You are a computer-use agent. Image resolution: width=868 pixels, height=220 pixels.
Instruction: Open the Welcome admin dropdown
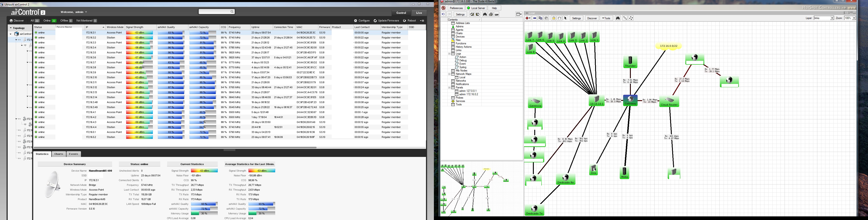click(x=74, y=12)
